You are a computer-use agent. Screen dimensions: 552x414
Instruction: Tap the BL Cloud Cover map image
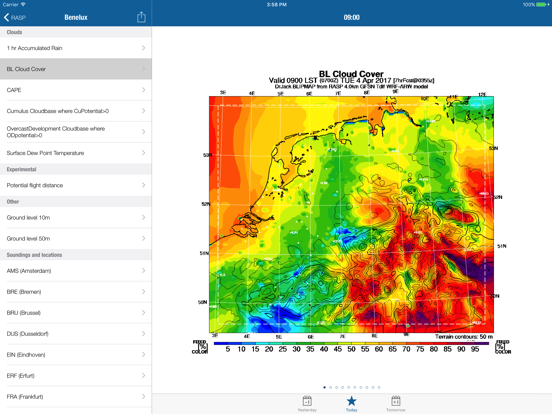click(x=351, y=212)
